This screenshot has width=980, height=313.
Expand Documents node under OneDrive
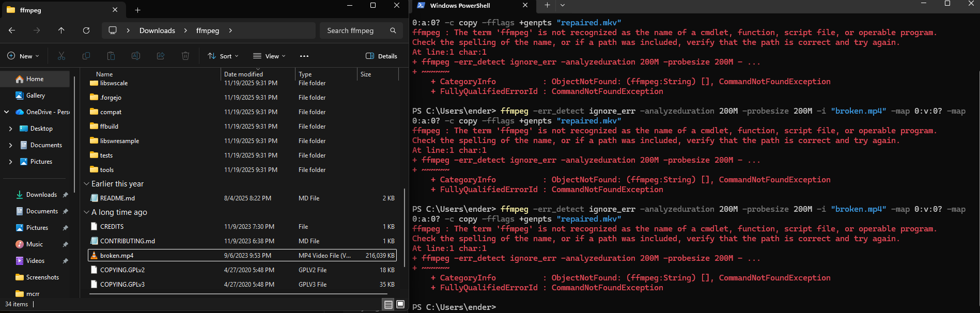tap(10, 145)
